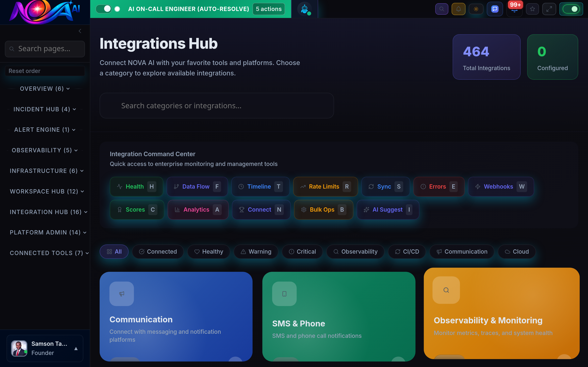This screenshot has height=367, width=588.
Task: Switch to the Connected filter tab
Action: click(x=158, y=251)
